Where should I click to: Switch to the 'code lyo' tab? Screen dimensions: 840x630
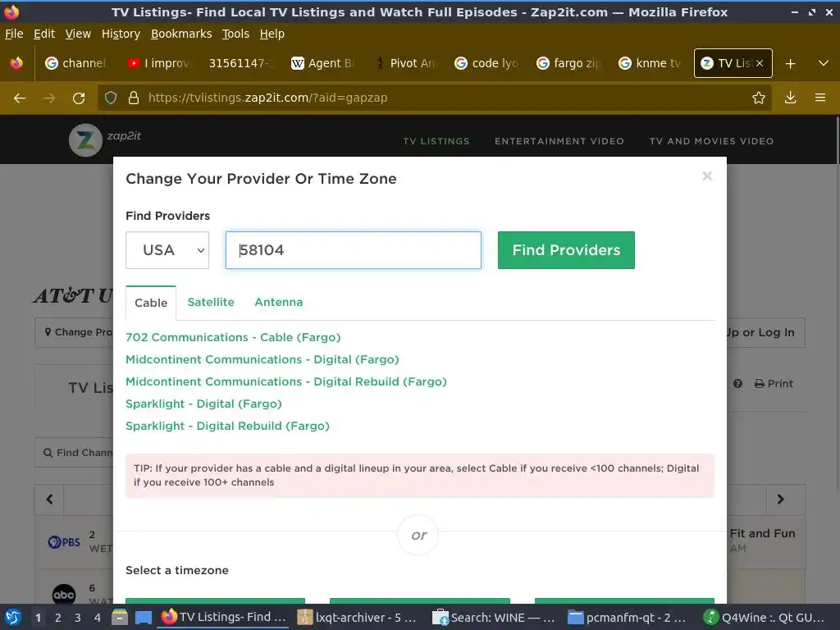[487, 63]
